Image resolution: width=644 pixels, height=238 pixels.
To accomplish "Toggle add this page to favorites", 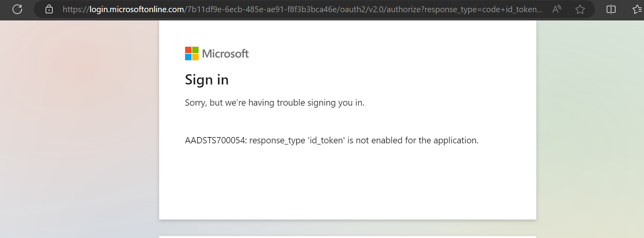I will pos(580,9).
